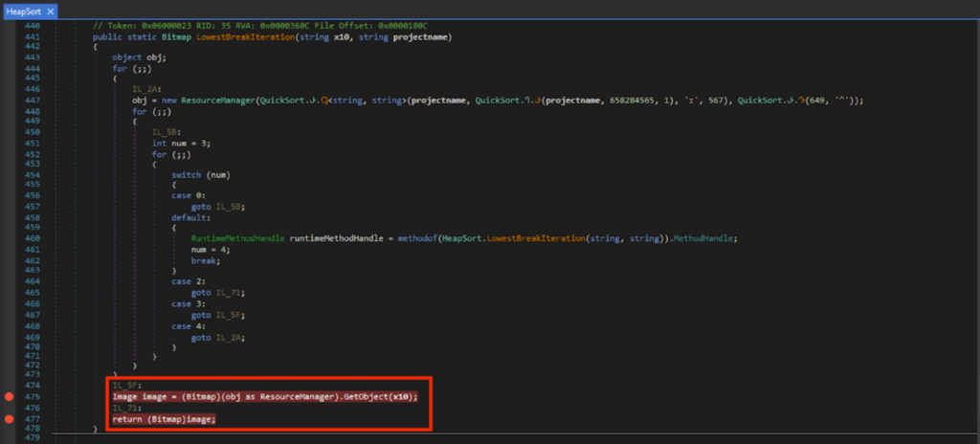Remove the breakpoint on line 475
The image size is (980, 444).
click(10, 396)
